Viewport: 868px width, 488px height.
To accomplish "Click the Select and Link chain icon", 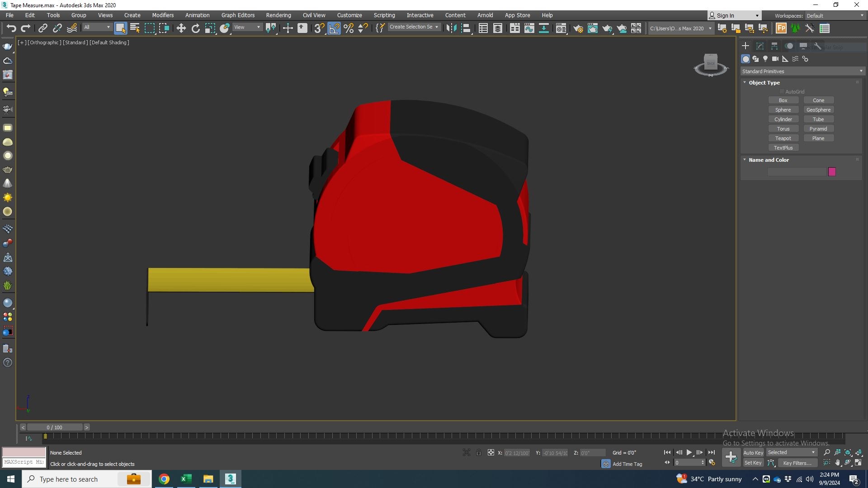I will click(x=43, y=28).
